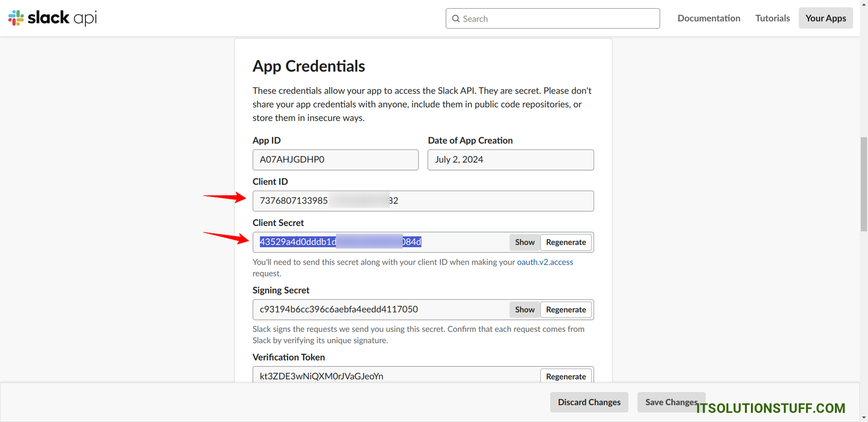Show the Signing Secret
868x422 pixels.
point(525,310)
